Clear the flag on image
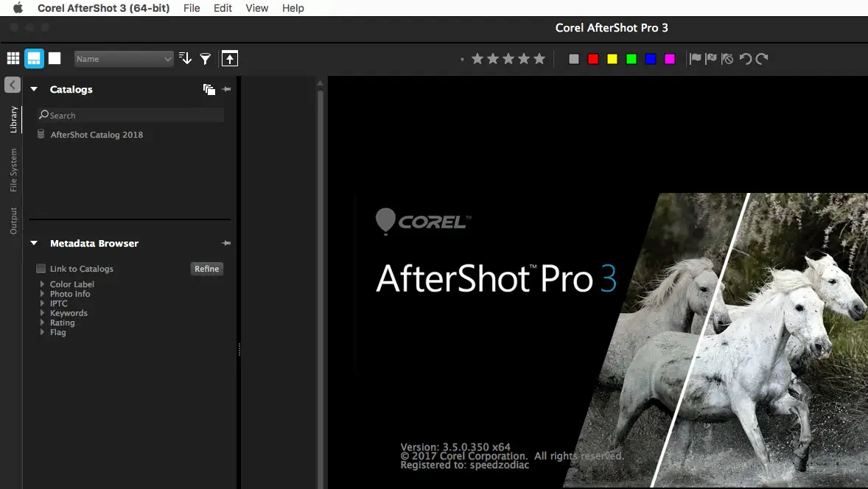This screenshot has width=868, height=489. pyautogui.click(x=727, y=59)
